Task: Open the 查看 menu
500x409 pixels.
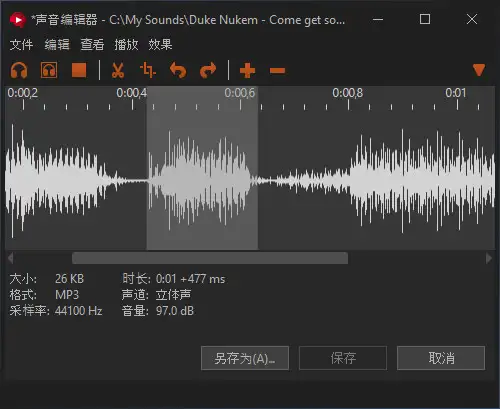Action: [x=92, y=44]
